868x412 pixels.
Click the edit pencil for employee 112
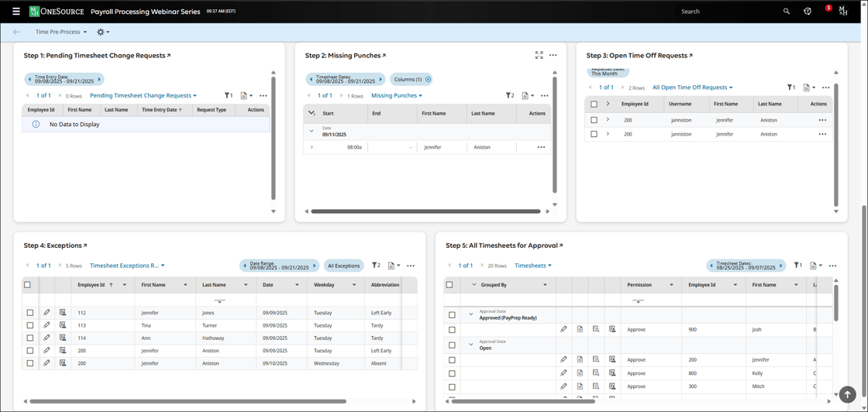click(46, 313)
